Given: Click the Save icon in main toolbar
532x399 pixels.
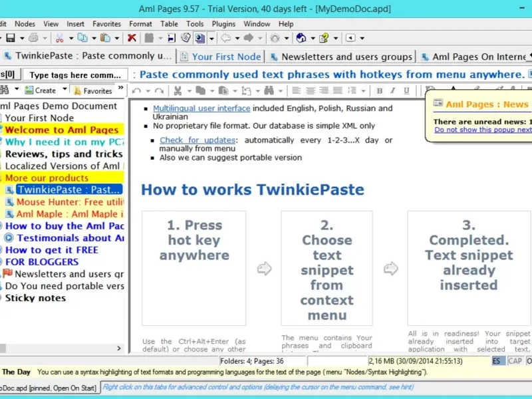Looking at the screenshot, I should point(10,39).
